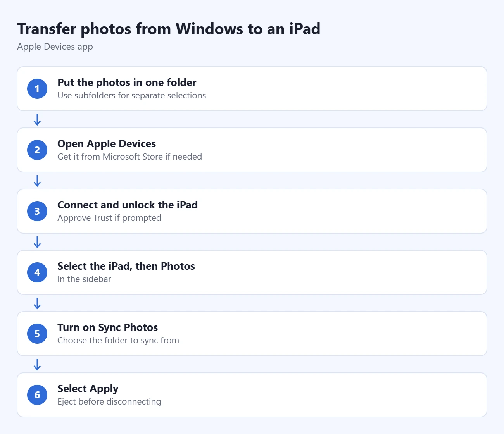
Task: Select 'Connect and unlock the iPad' heading
Action: click(128, 205)
